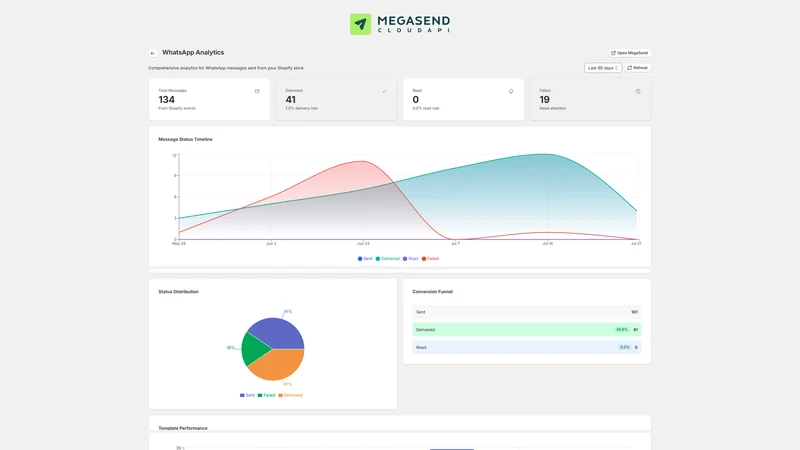Click the Template Performance heading
Viewport: 800px width, 450px height.
tap(183, 428)
